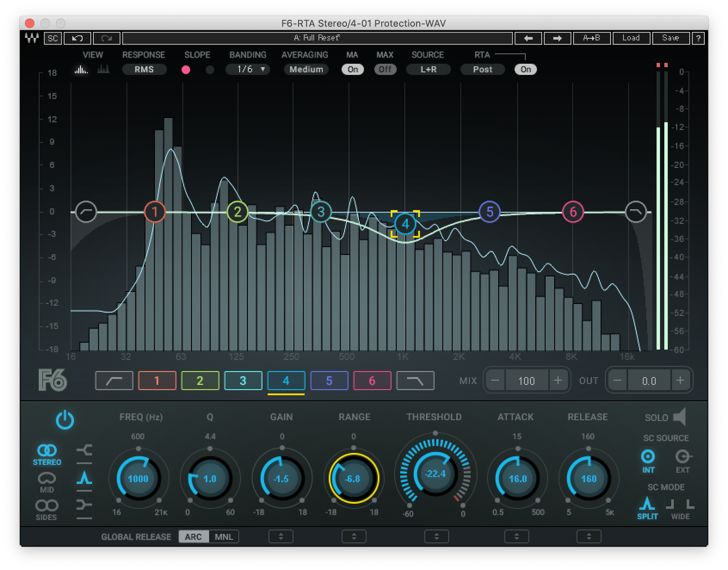Click the FREQ knob showing 1000

click(138, 478)
